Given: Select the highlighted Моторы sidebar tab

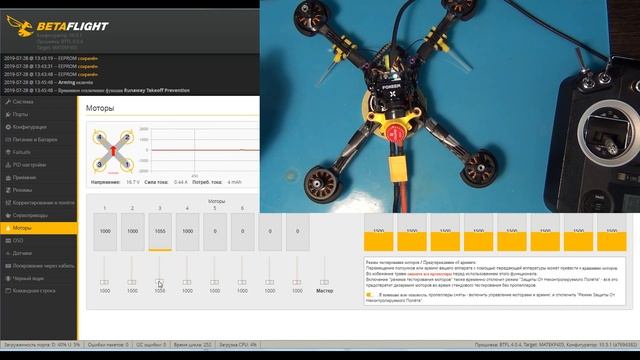Looking at the screenshot, I should coord(39,228).
